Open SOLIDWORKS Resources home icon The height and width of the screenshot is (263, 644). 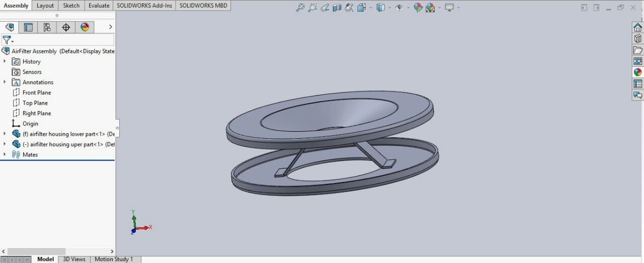coord(637,27)
